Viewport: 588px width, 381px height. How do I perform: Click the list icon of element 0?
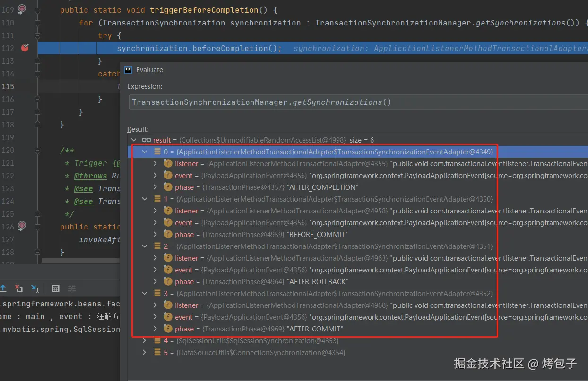click(157, 152)
